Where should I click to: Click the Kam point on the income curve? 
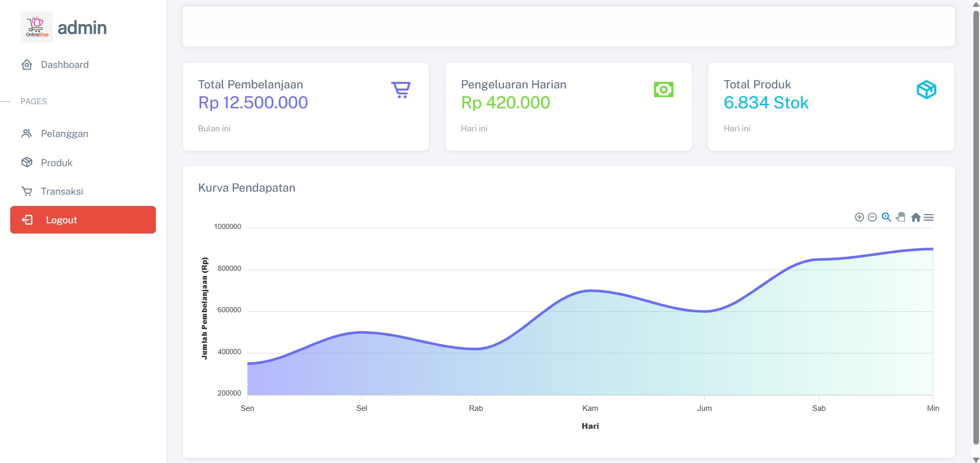click(x=590, y=291)
